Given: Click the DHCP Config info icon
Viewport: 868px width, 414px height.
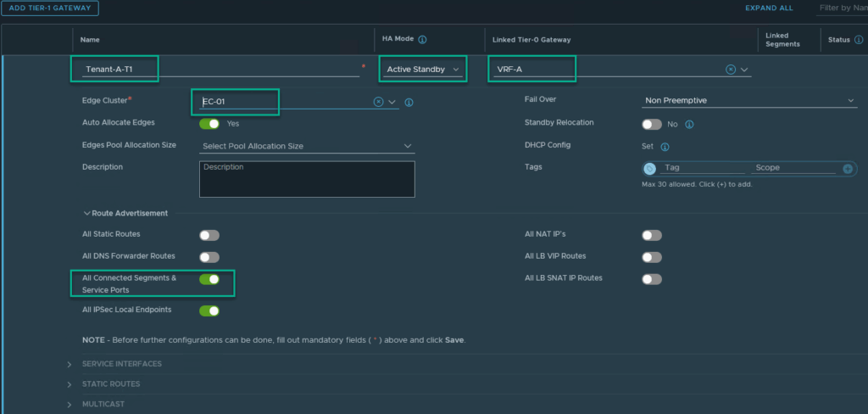Looking at the screenshot, I should coord(665,146).
